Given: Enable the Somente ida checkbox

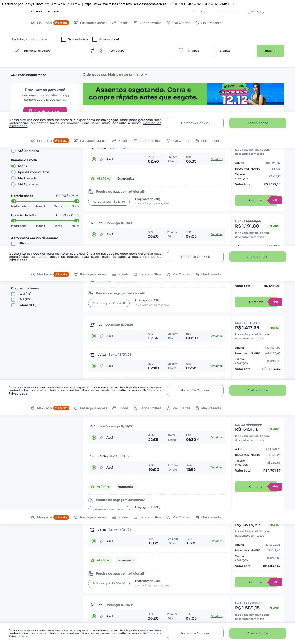Looking at the screenshot, I should [64, 39].
